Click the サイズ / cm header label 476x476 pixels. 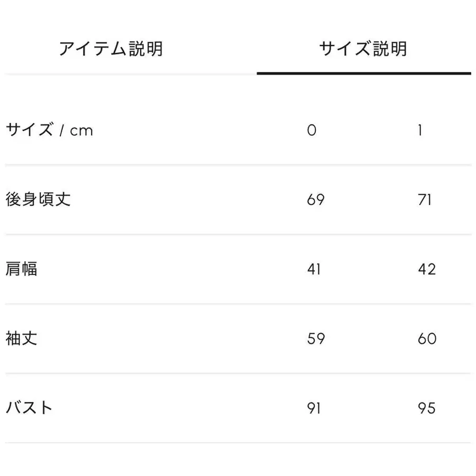pos(49,130)
